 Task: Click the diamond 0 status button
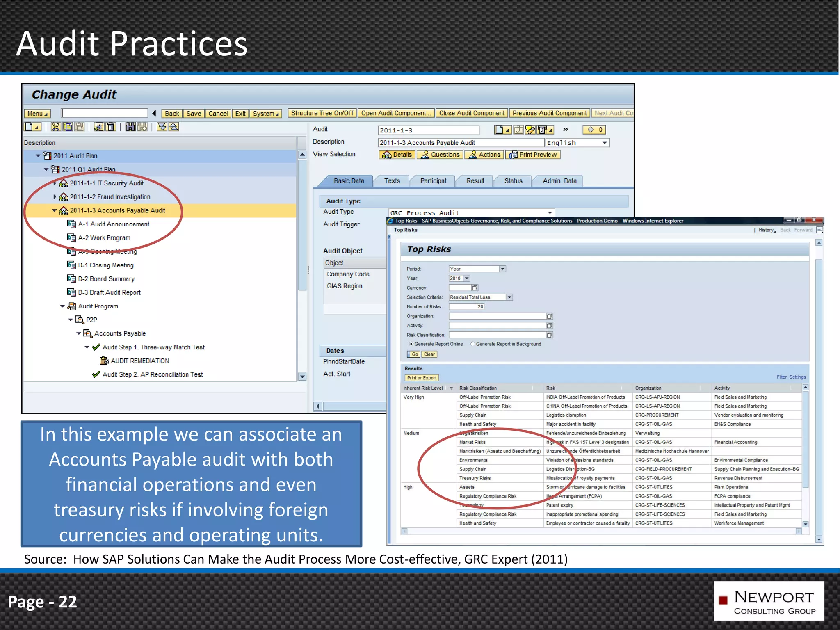pyautogui.click(x=594, y=130)
